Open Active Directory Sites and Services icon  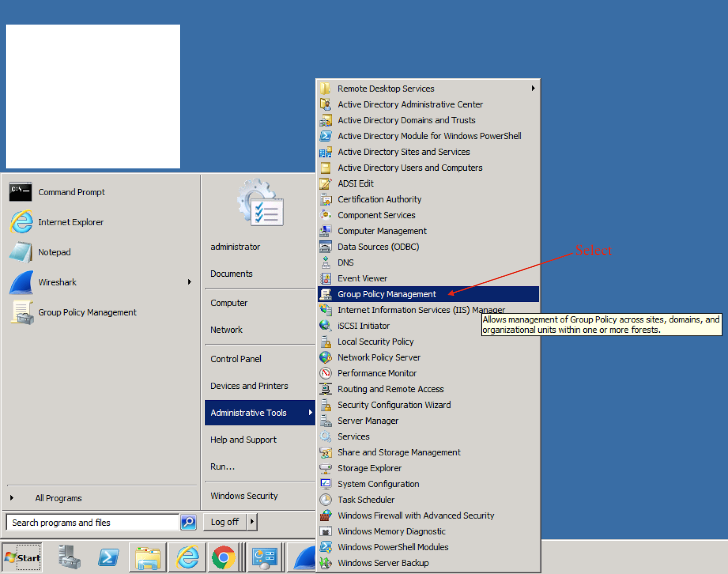326,152
